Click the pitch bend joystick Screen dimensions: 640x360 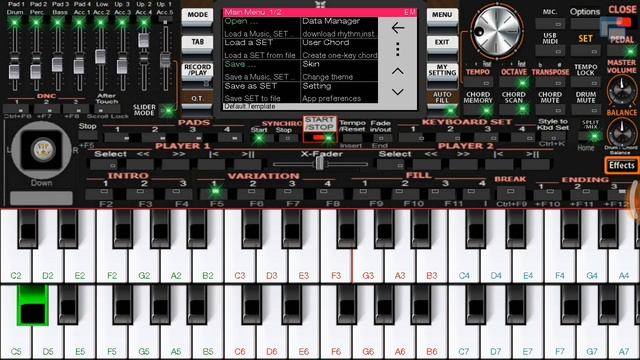(x=41, y=150)
